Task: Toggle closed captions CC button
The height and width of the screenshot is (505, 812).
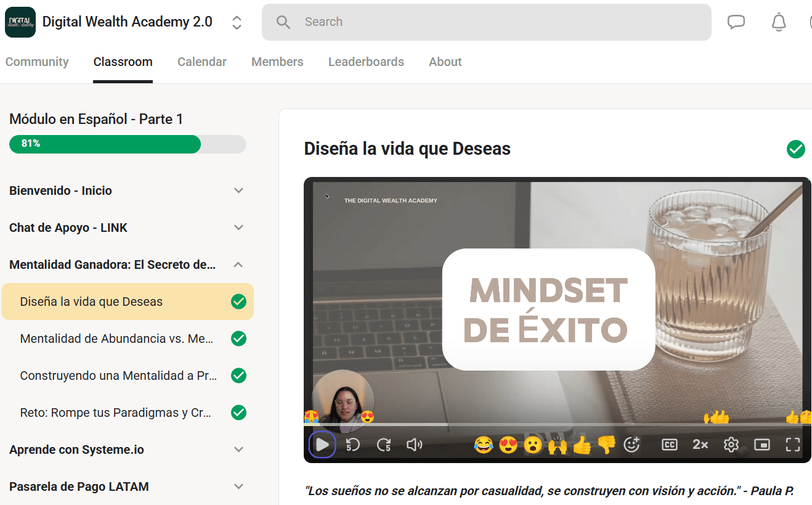Action: (670, 445)
